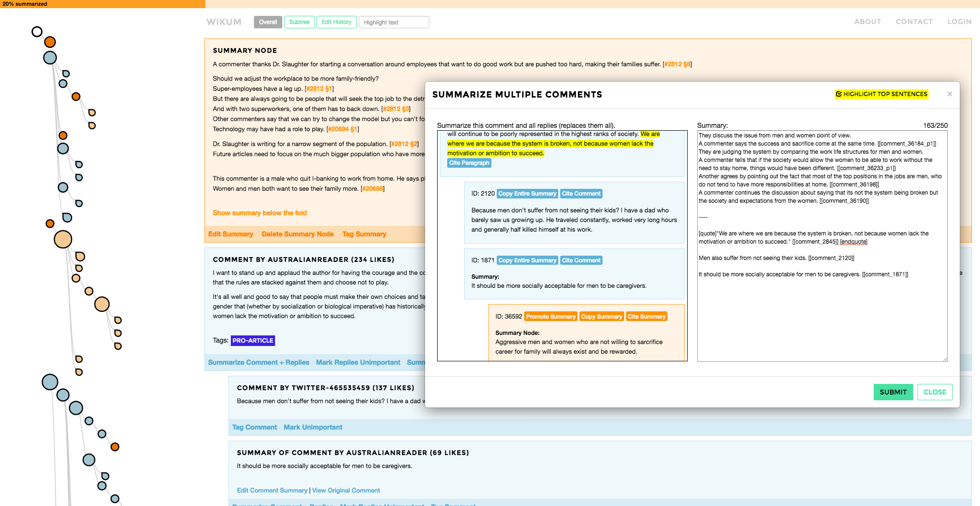Click Tag Comment under twitter-465535459 comment
This screenshot has width=980, height=506.
coord(254,427)
